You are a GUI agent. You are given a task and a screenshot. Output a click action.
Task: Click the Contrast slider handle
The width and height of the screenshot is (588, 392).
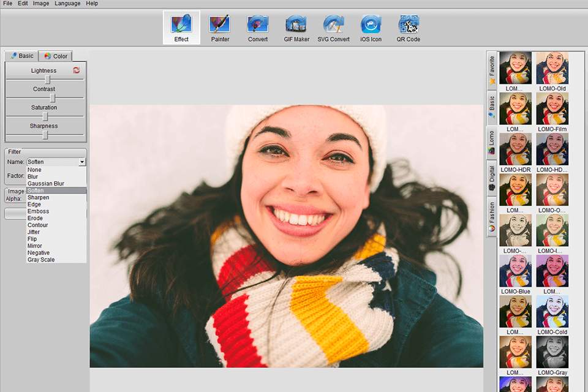point(53,98)
